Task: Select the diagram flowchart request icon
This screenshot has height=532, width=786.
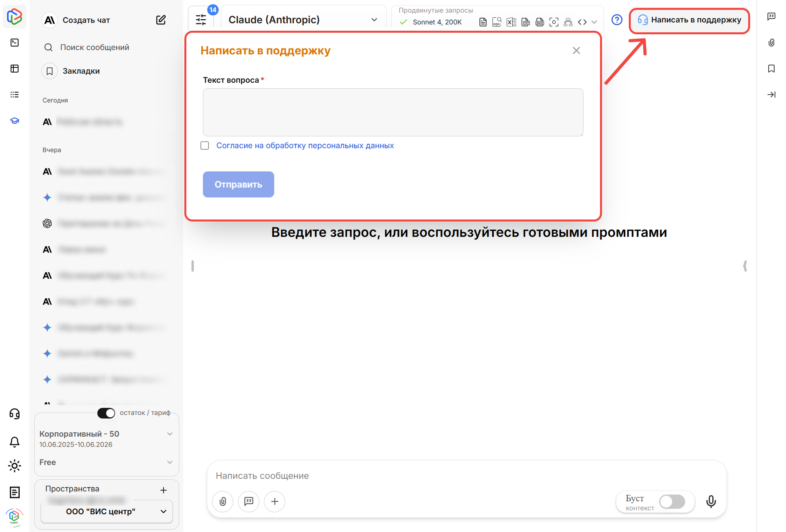Action: [568, 22]
